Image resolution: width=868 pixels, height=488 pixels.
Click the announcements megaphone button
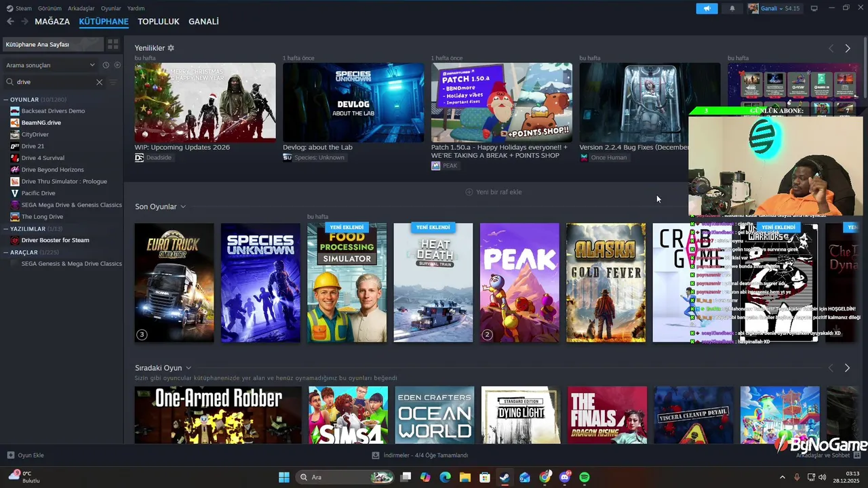coord(707,8)
